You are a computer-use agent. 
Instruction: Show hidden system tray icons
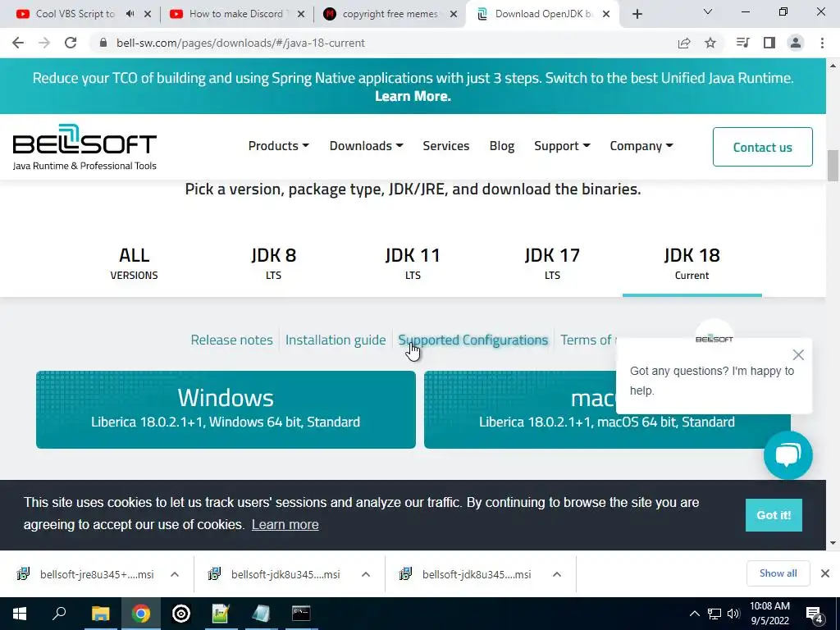[x=694, y=614]
